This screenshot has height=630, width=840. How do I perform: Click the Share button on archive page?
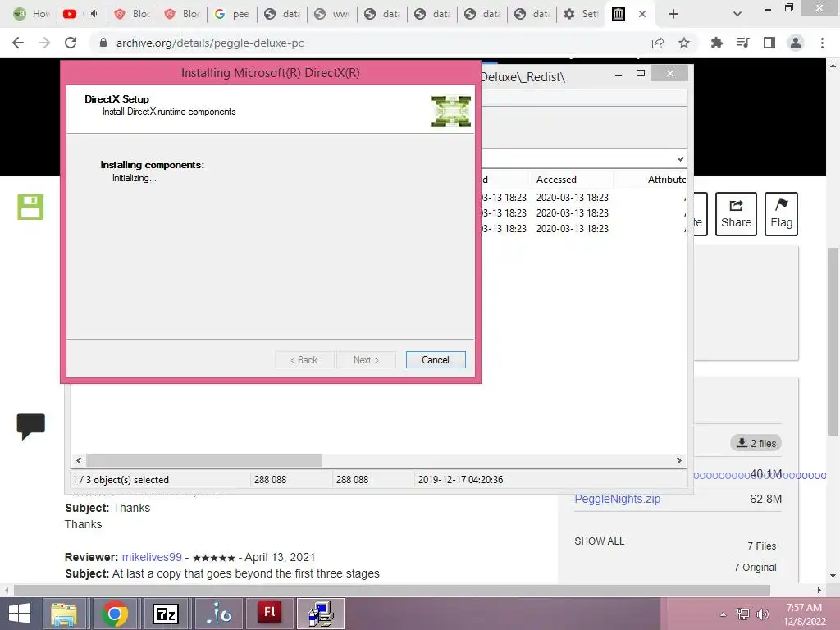[x=736, y=214]
